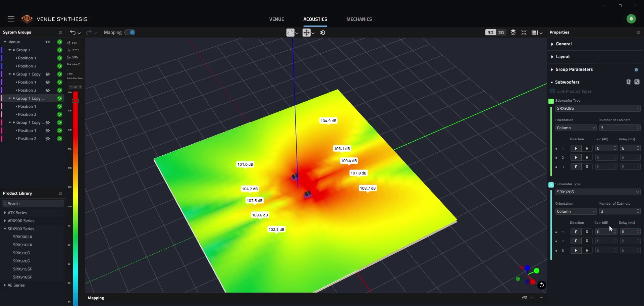Click the pop-out arrow icon in Subwoofers
The height and width of the screenshot is (306, 644).
pos(637,82)
